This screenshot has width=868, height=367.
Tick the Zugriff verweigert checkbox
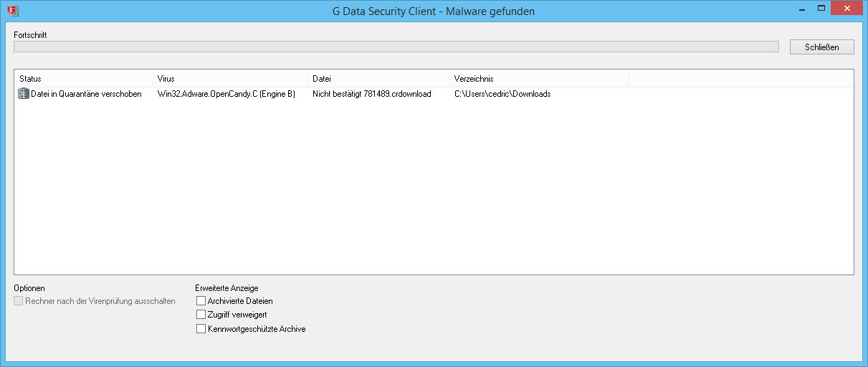click(201, 315)
